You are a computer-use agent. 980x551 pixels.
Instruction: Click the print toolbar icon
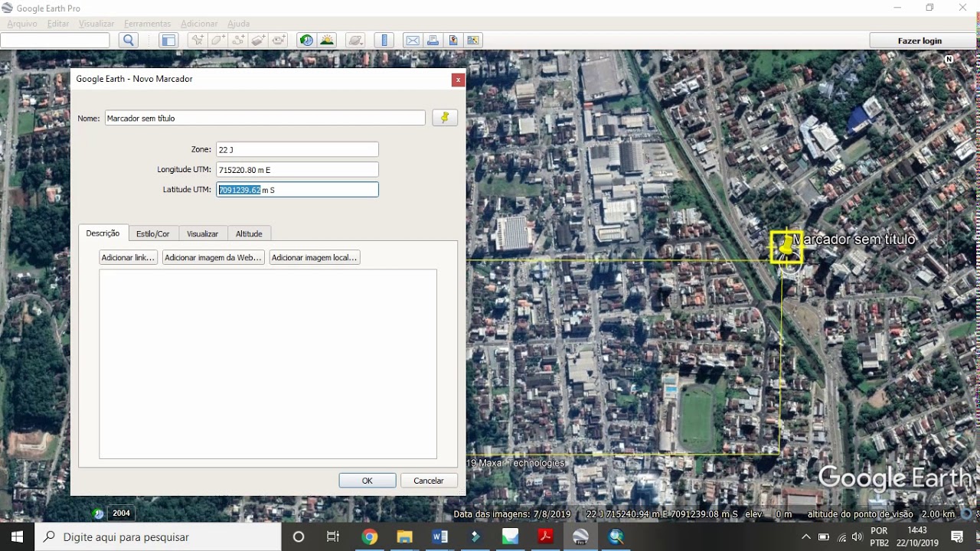433,41
